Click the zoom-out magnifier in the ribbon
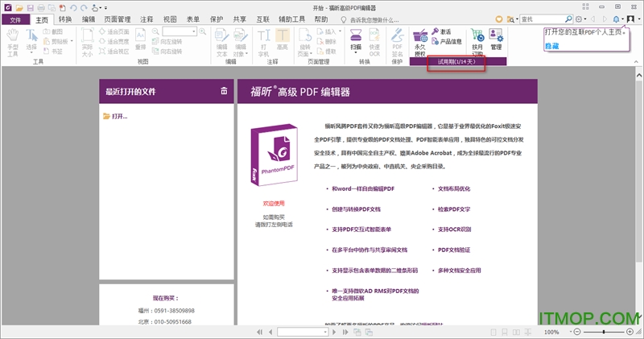Screen dimensions: 644x339 [155, 31]
